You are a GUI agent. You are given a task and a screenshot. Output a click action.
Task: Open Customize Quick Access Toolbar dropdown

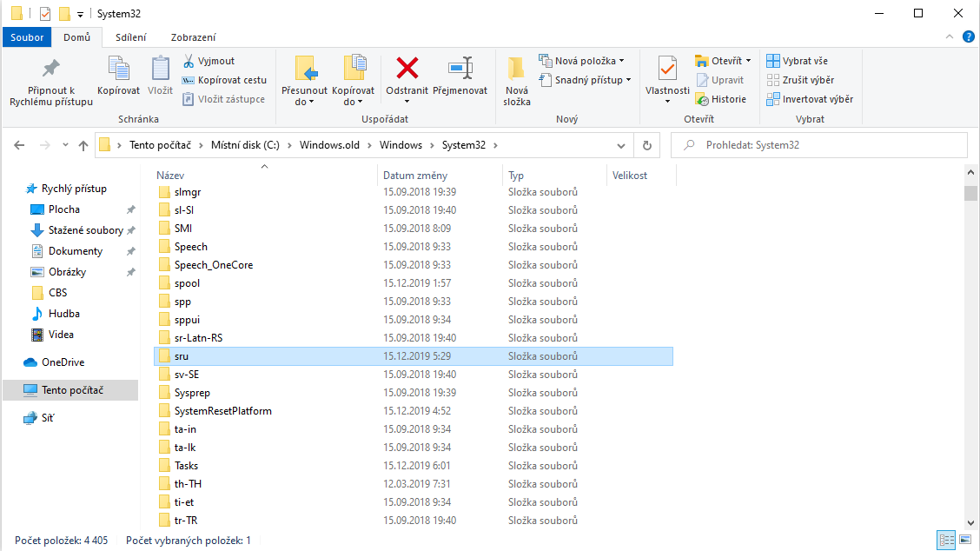tap(80, 14)
